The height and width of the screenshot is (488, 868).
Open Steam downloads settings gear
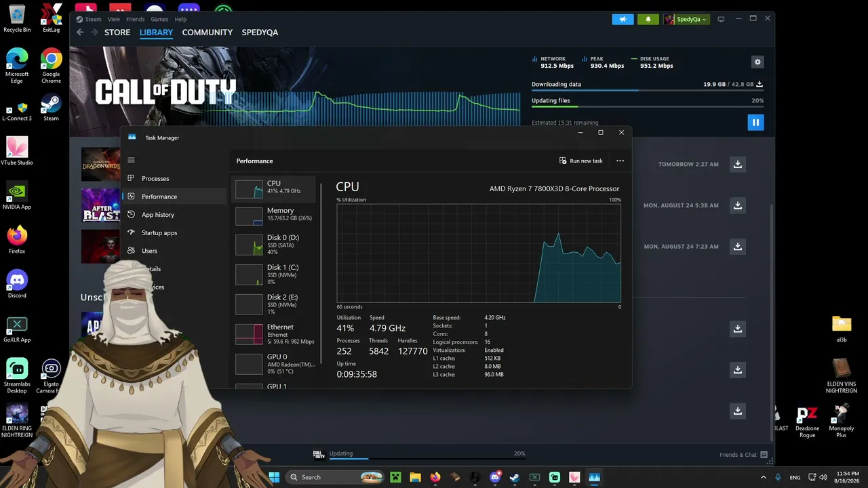point(757,62)
